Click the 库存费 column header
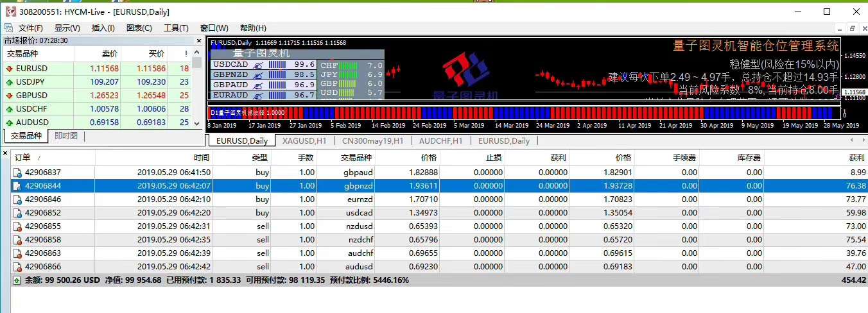This screenshot has width=868, height=313. tap(732, 158)
